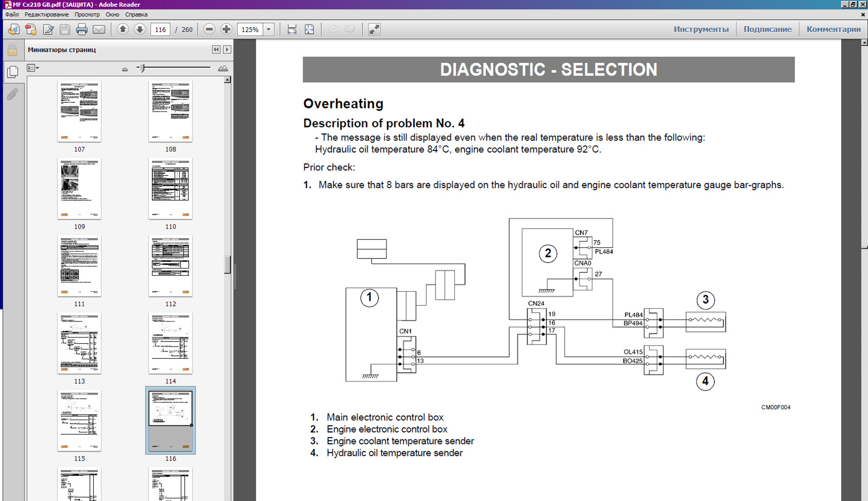Click the Print file icon
Screen dimensions: 868x501
(x=82, y=30)
